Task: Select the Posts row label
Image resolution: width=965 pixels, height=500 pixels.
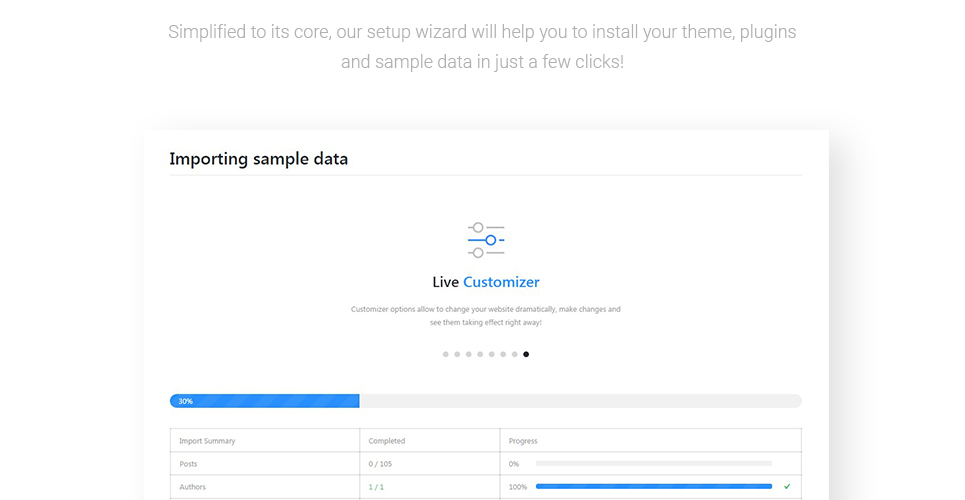Action: (188, 464)
